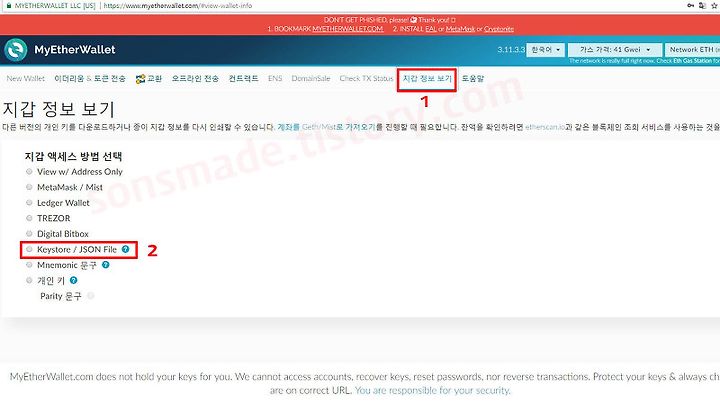Open the 컨트랙트 tab

(x=243, y=79)
